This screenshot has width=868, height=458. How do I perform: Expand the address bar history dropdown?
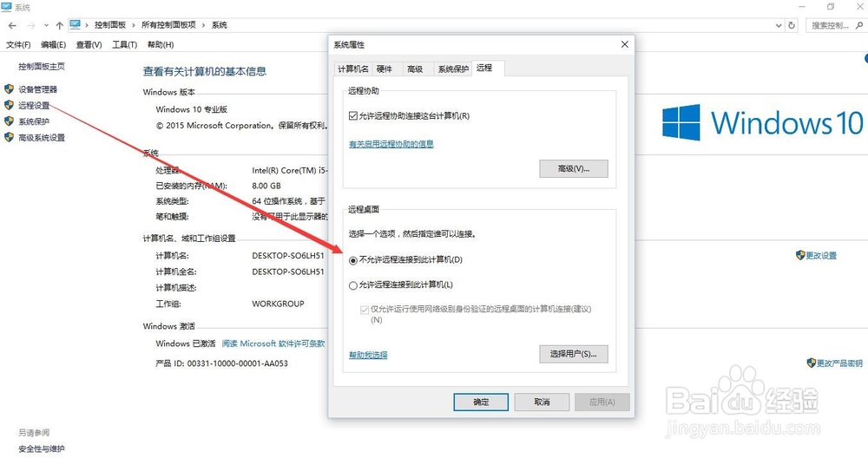point(779,25)
